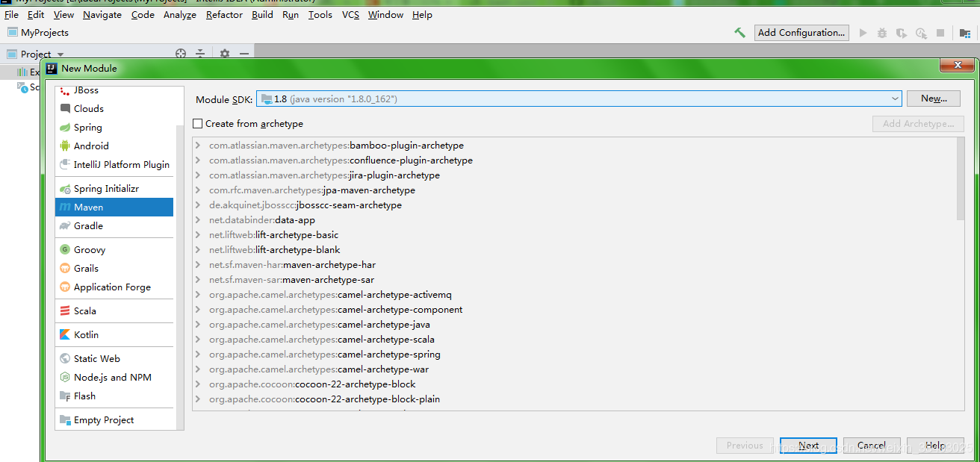The height and width of the screenshot is (462, 980).
Task: Select the JBoss module type icon
Action: coord(65,90)
